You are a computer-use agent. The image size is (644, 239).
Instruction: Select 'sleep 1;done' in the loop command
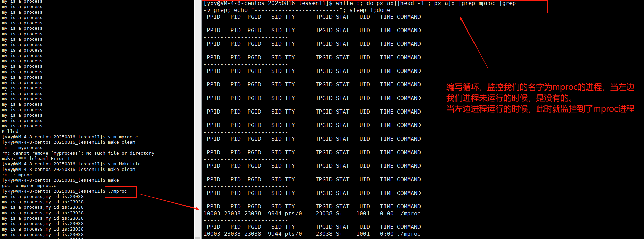coord(370,10)
